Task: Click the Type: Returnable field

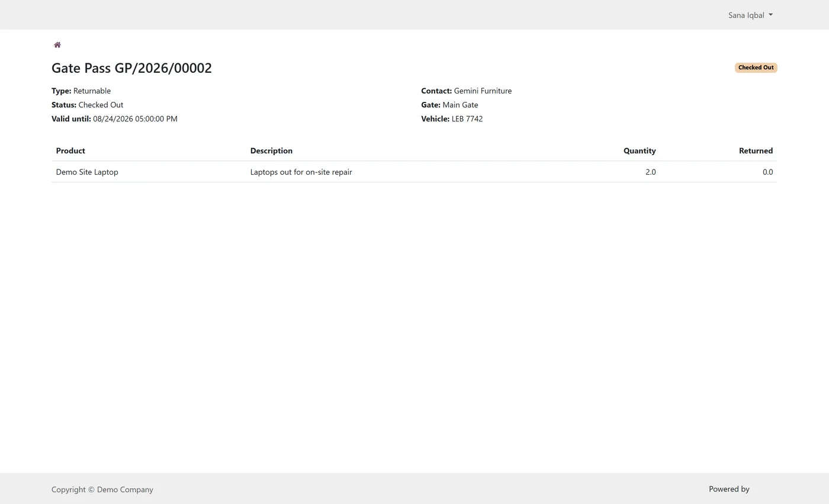Action: click(x=81, y=91)
